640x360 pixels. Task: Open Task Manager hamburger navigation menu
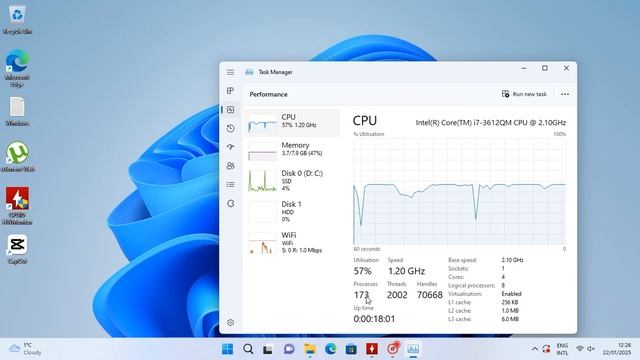click(x=231, y=72)
